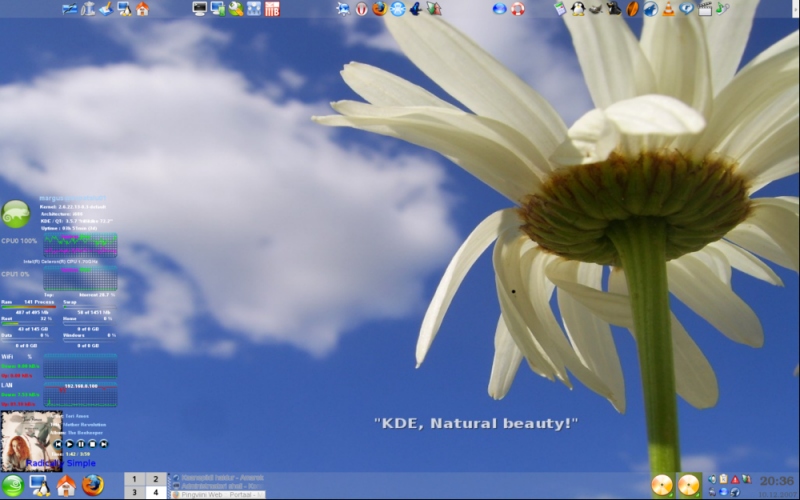Open the blue speech bubble media player icon

click(x=686, y=9)
